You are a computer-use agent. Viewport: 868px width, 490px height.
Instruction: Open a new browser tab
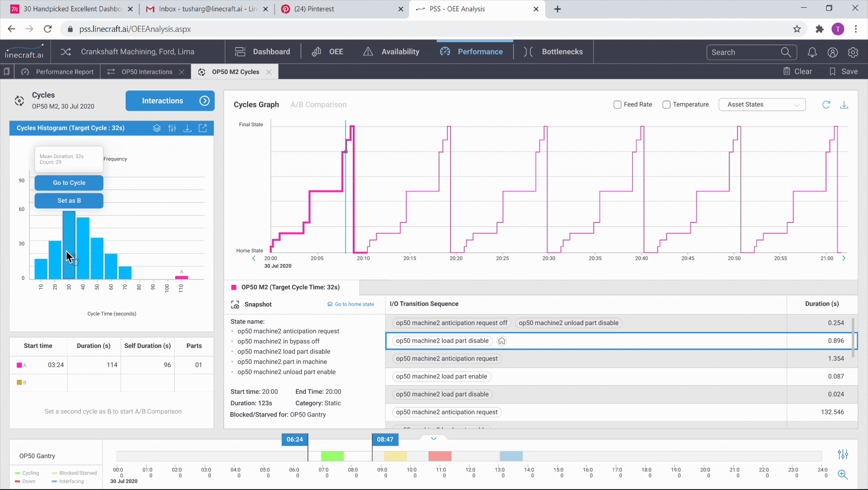[557, 9]
